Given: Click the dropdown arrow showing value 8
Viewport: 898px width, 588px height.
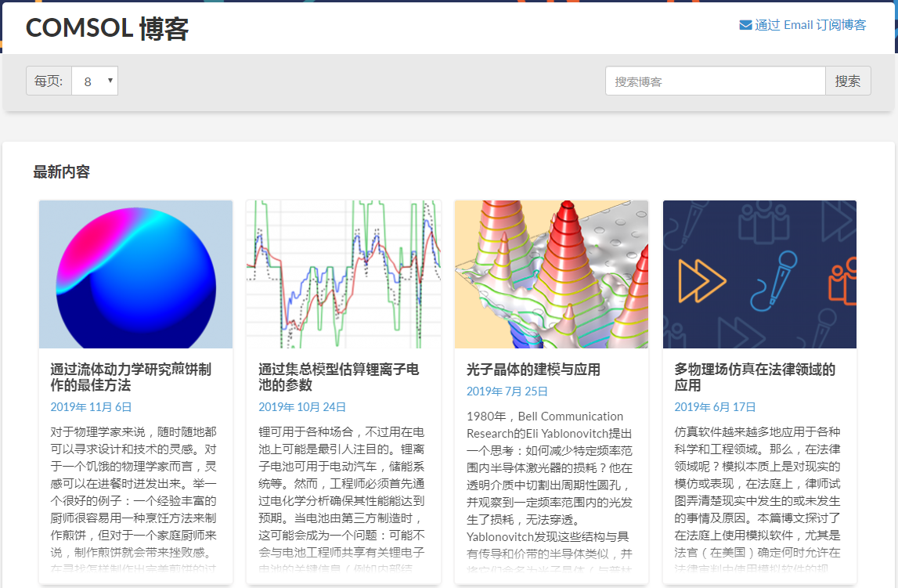Looking at the screenshot, I should (x=109, y=80).
